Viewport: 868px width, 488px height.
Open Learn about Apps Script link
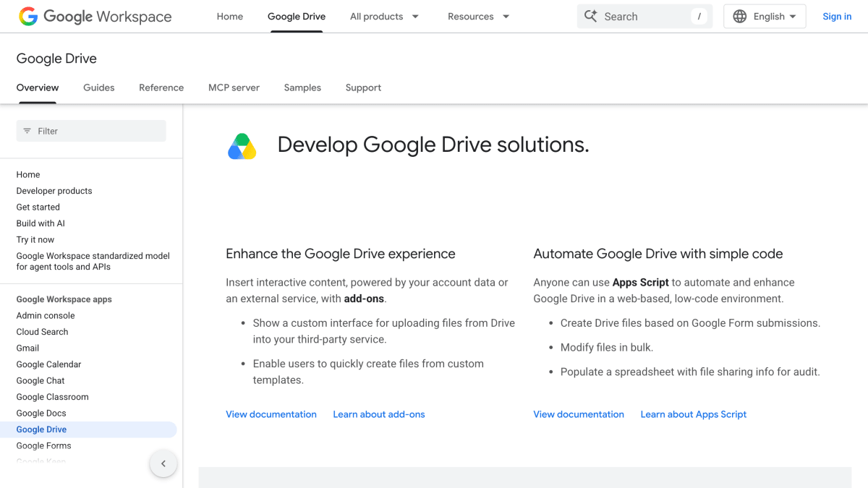pos(694,414)
